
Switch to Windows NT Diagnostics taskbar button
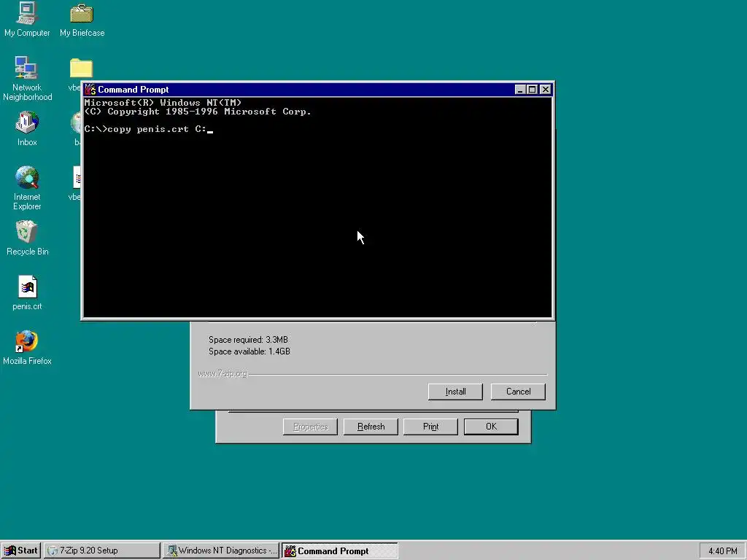(221, 551)
